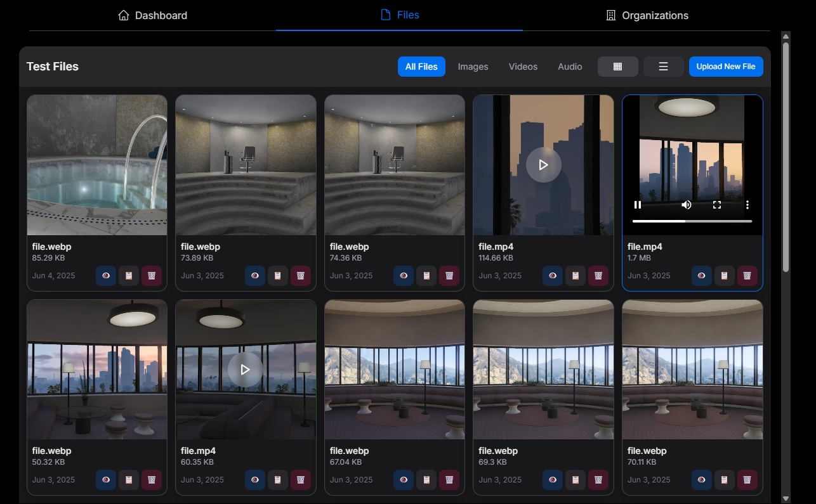Open the 67.04 KB mountain lounge thumbnail
The width and height of the screenshot is (816, 504).
395,370
